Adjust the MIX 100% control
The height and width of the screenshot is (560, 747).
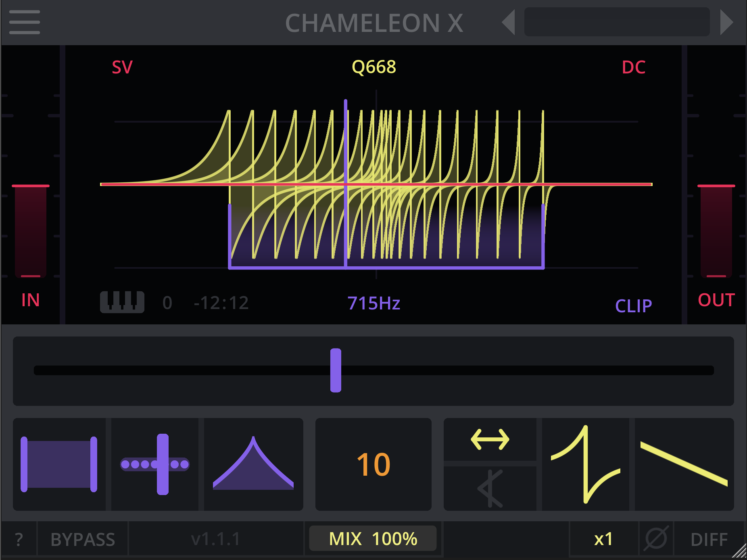(373, 539)
